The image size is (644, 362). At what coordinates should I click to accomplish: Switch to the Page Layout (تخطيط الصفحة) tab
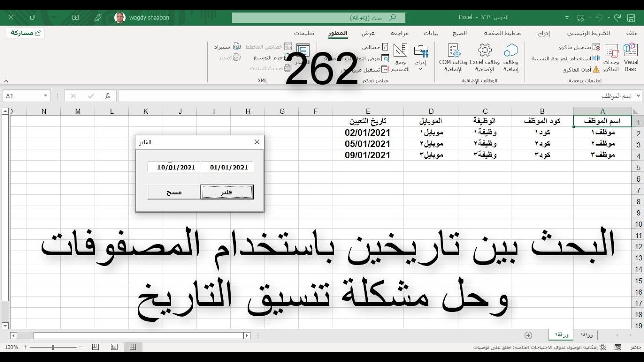point(502,33)
